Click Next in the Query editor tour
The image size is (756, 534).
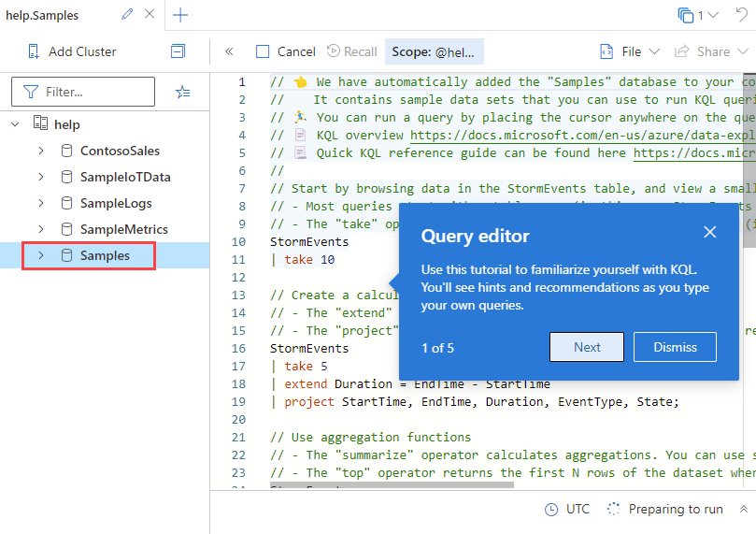587,347
